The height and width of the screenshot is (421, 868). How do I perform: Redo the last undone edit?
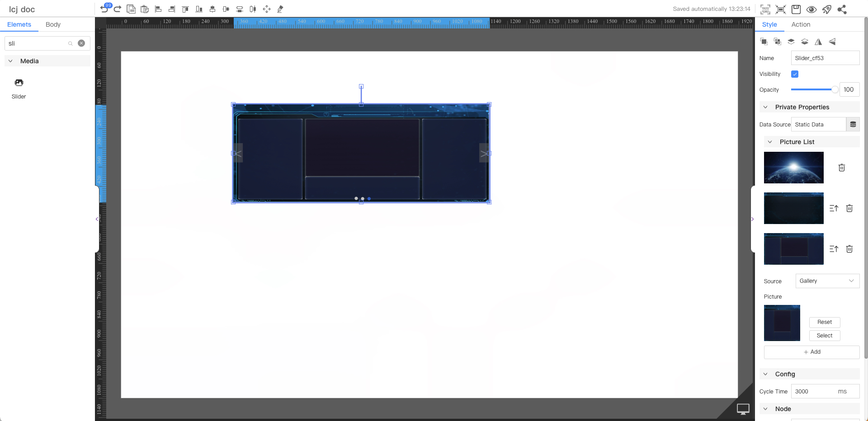point(118,9)
